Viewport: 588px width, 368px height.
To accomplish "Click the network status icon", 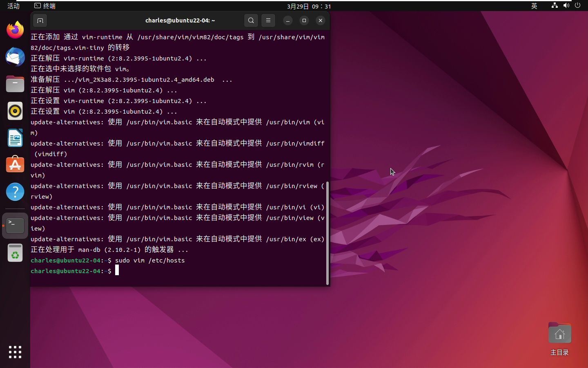I will (x=555, y=6).
